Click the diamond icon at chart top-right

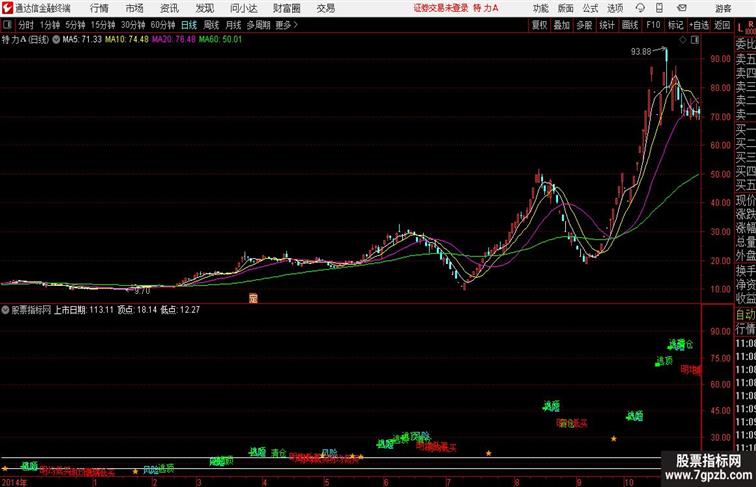pos(683,40)
